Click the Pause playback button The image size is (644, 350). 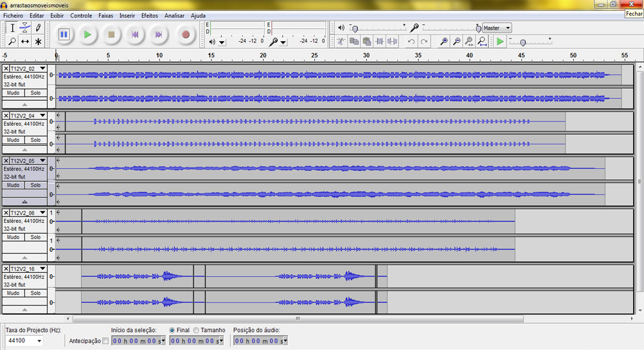point(64,35)
